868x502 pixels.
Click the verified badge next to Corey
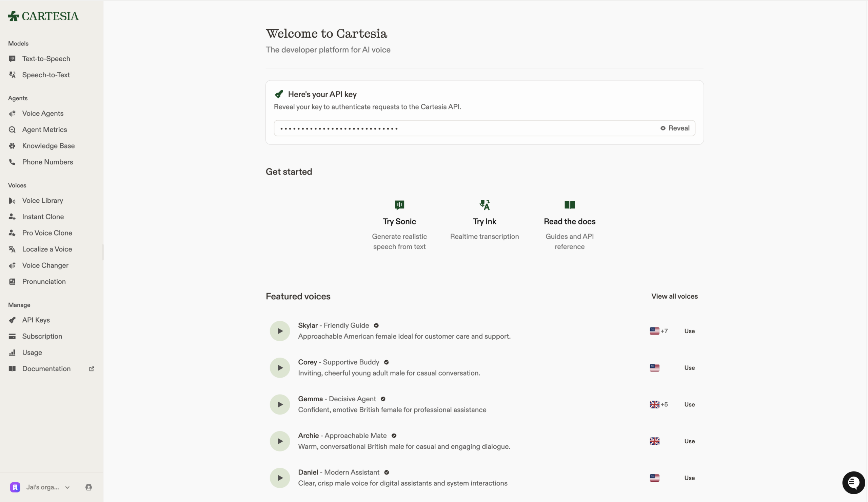[386, 362]
